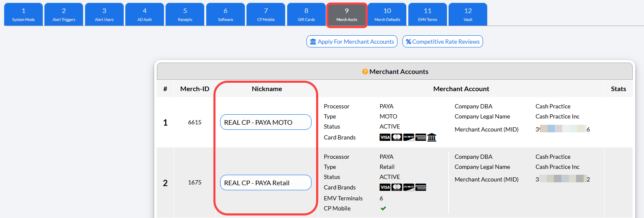
Task: Select the Merch Accts tab
Action: coord(347,15)
